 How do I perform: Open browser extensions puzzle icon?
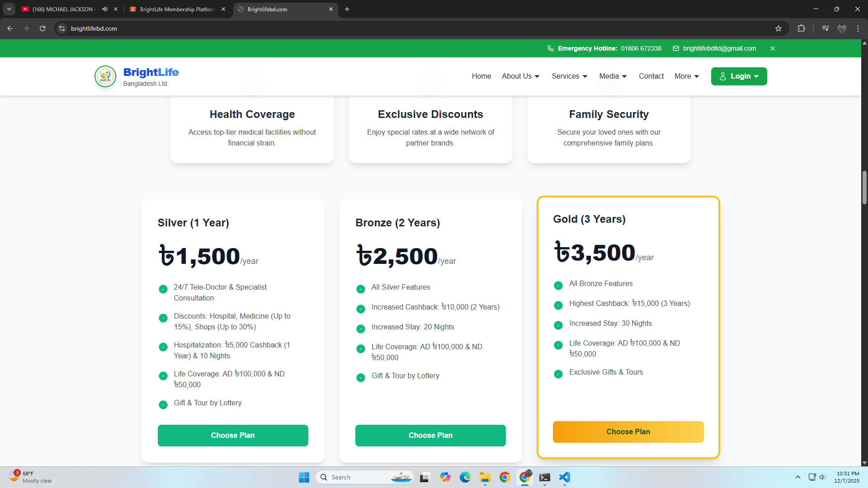pos(801,28)
